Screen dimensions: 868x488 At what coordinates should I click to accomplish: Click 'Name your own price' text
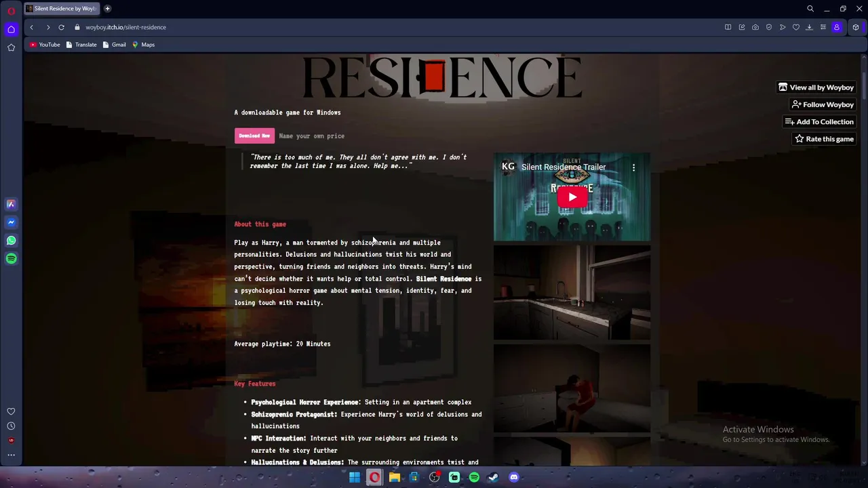(311, 136)
